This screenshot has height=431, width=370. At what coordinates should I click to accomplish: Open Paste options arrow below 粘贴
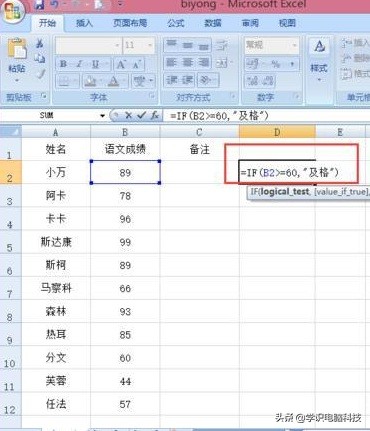pos(17,80)
